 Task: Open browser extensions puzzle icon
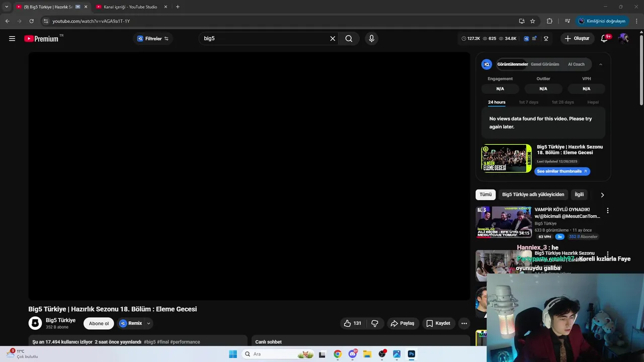click(549, 21)
